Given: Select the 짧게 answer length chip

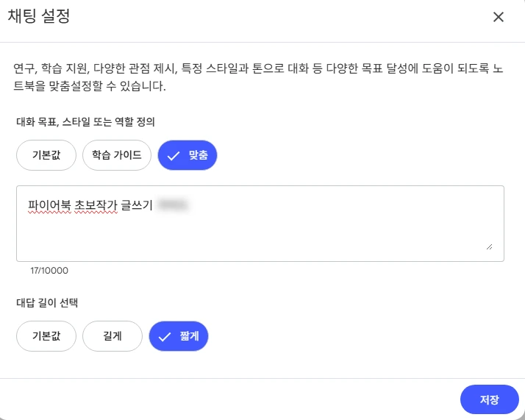Looking at the screenshot, I should point(179,336).
